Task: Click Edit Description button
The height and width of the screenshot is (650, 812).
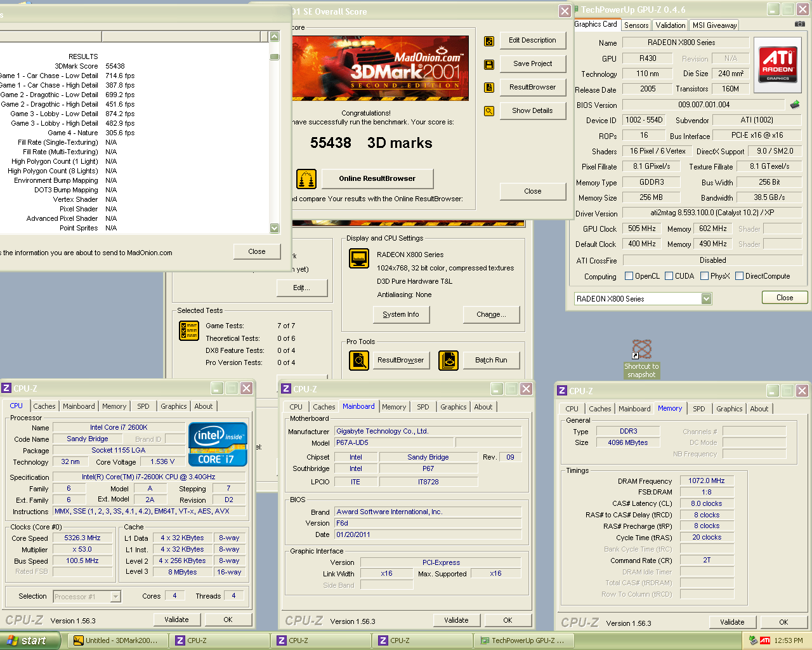Action: coord(533,40)
